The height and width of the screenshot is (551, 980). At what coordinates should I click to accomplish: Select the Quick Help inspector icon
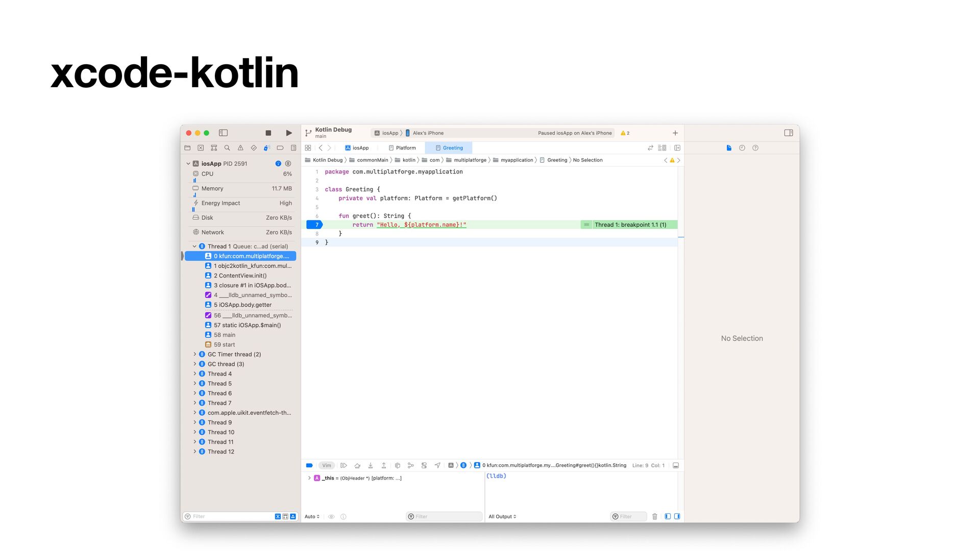tap(755, 148)
